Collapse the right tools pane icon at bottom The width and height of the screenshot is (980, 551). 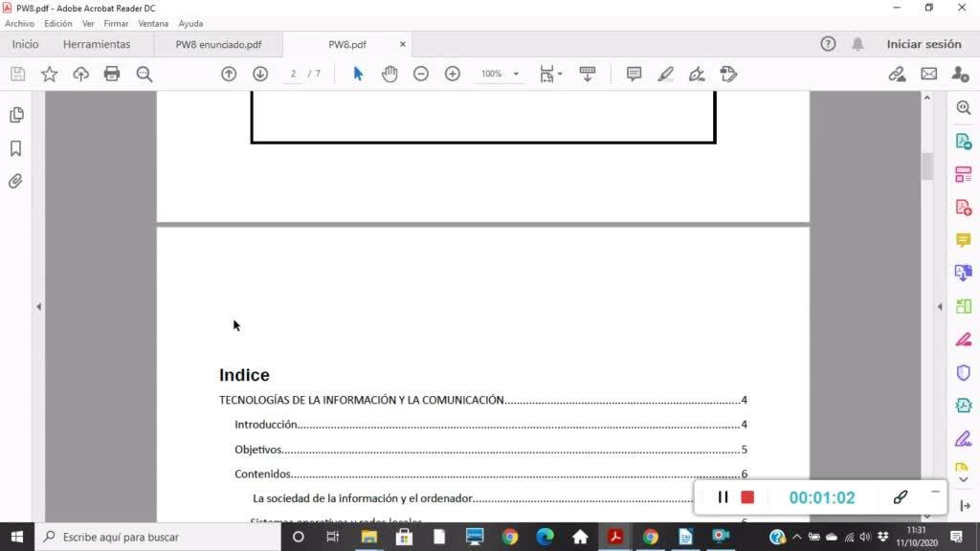click(x=965, y=505)
